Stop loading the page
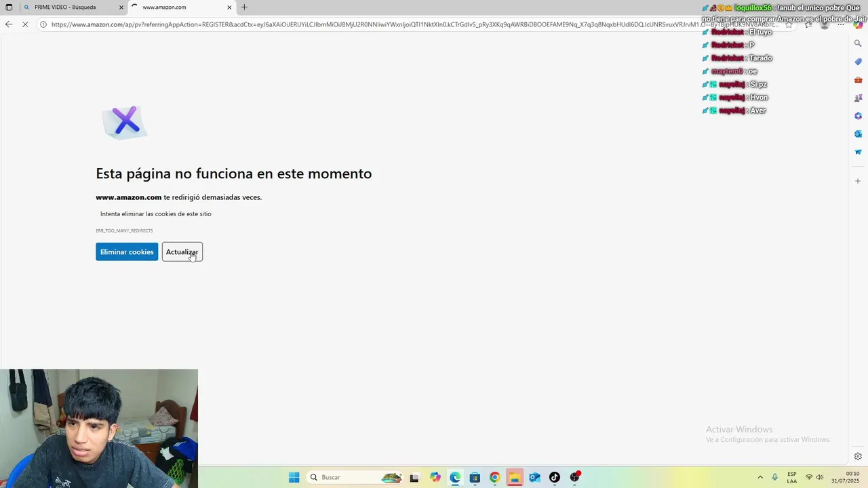 click(26, 24)
